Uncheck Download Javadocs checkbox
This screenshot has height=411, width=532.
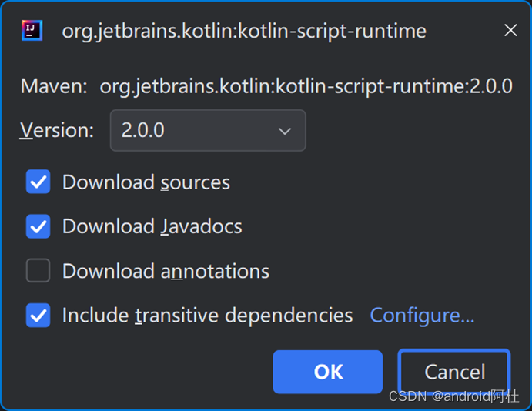coord(38,226)
